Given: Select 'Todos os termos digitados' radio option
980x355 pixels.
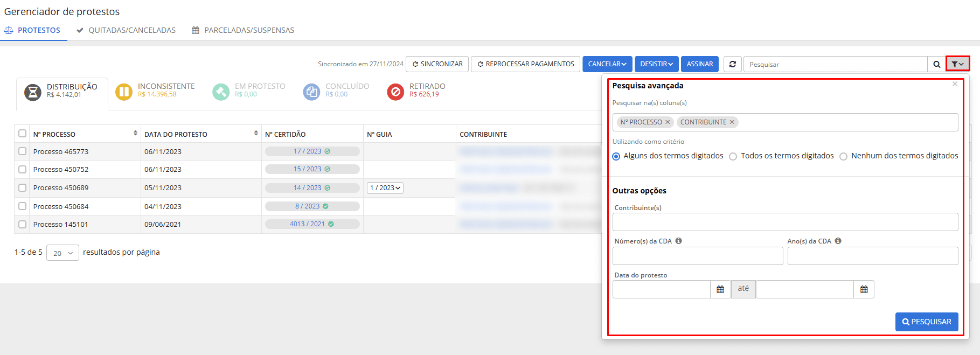Looking at the screenshot, I should [733, 156].
